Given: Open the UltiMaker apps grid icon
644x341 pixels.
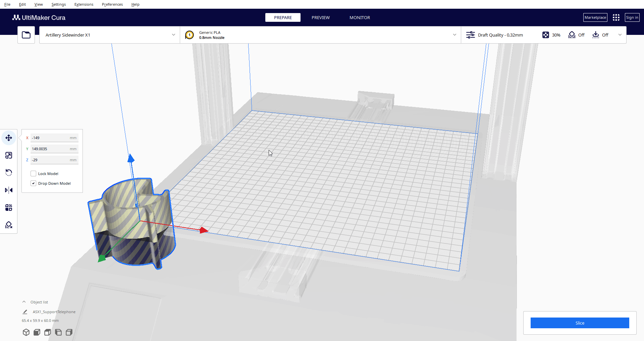Looking at the screenshot, I should 616,17.
